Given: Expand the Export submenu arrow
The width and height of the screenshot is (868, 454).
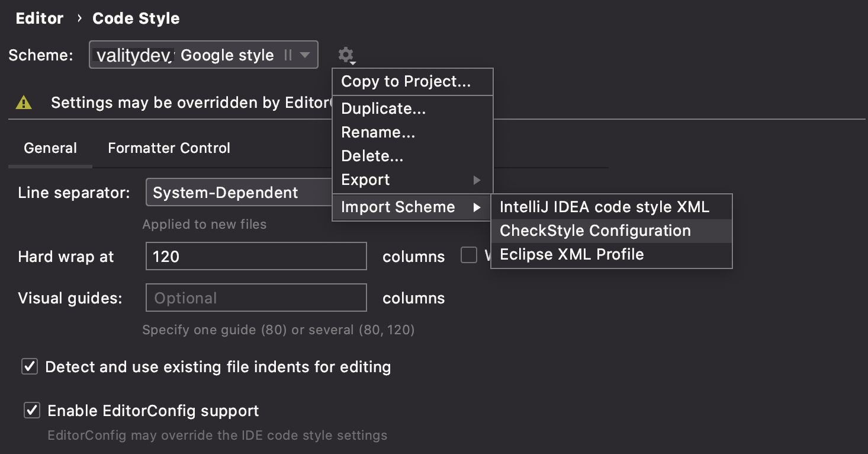Looking at the screenshot, I should pos(477,180).
